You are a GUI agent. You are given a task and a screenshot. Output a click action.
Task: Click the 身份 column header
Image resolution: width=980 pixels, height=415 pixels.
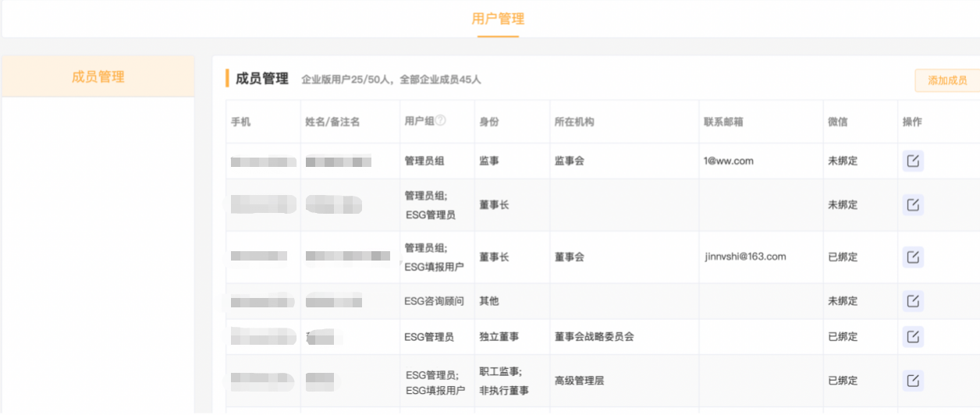(x=489, y=122)
